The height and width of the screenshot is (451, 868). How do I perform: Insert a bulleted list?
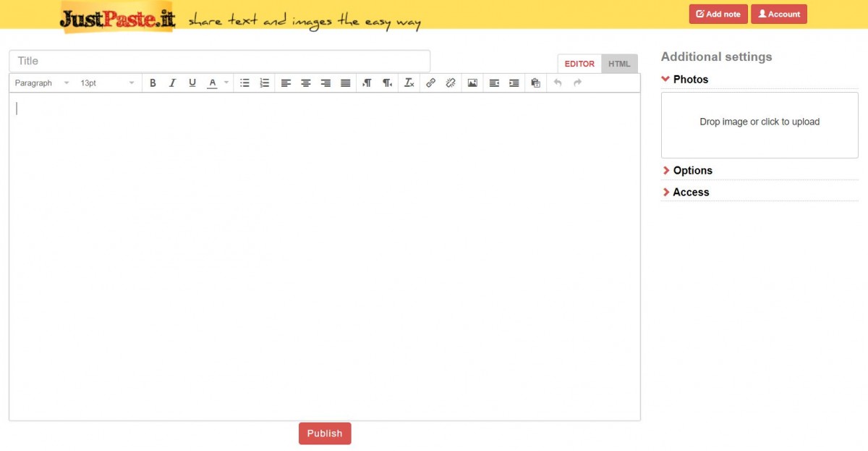[x=244, y=83]
